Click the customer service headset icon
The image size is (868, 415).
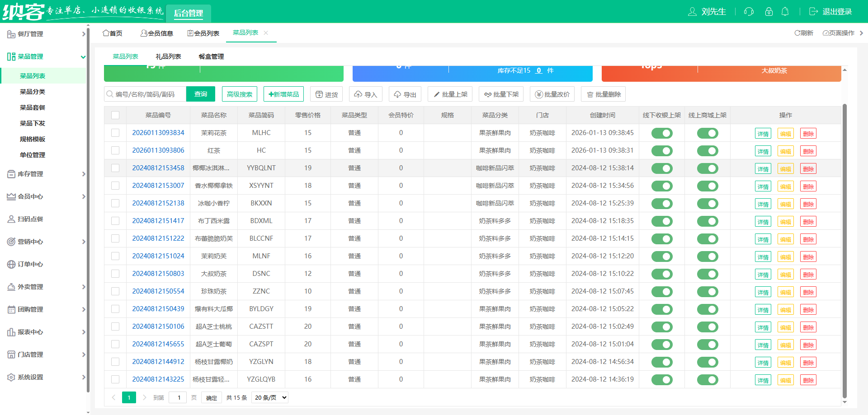pos(749,12)
